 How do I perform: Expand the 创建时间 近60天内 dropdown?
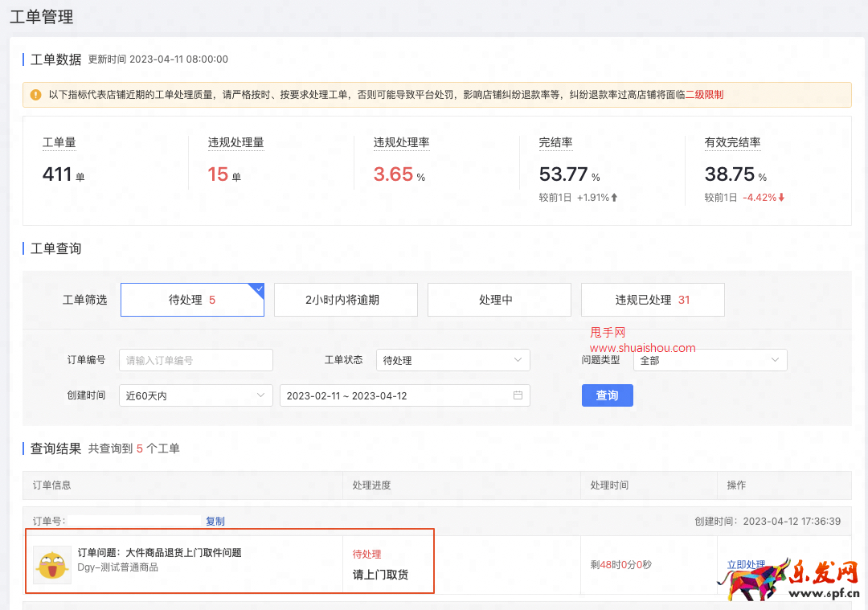pos(195,395)
